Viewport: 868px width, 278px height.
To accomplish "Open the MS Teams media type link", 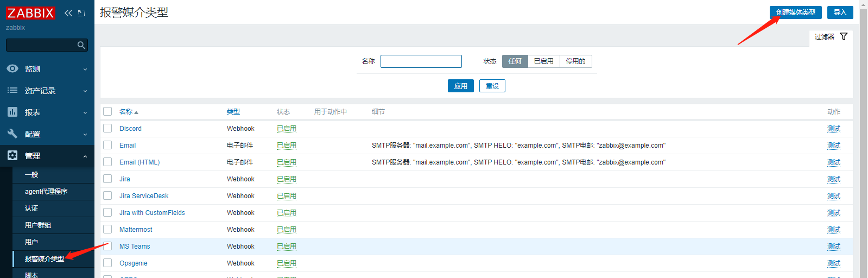I will [135, 247].
